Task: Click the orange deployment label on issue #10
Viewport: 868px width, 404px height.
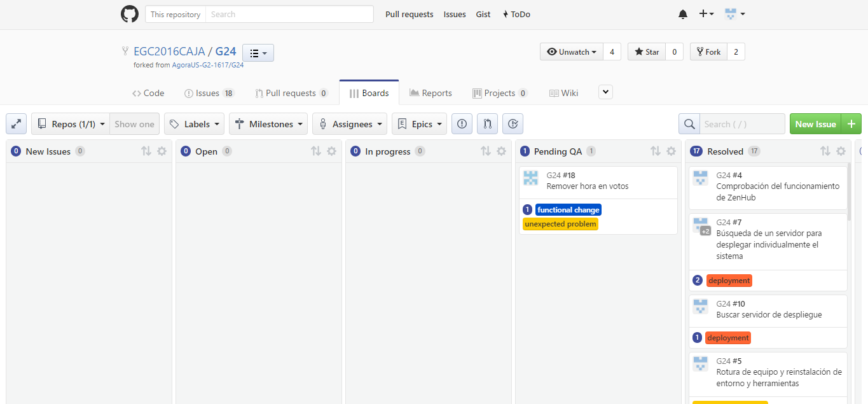Action: point(728,338)
